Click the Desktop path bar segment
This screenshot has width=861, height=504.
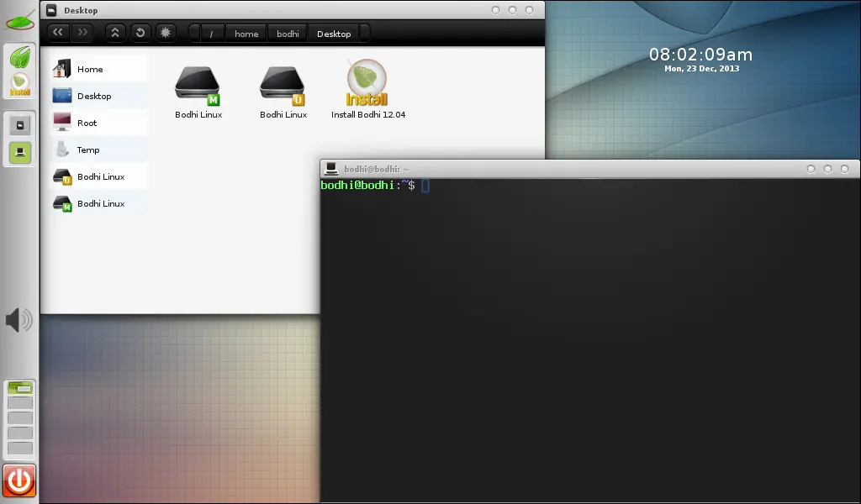334,34
